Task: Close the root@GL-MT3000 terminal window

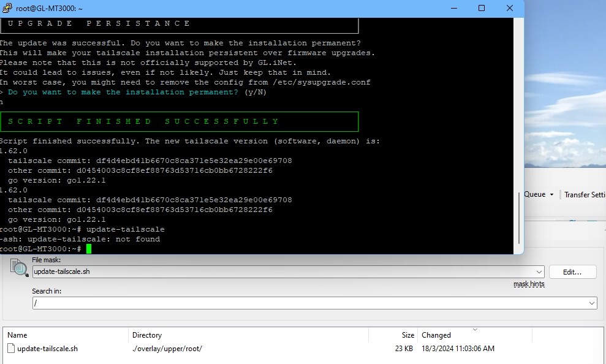Action: [x=510, y=8]
